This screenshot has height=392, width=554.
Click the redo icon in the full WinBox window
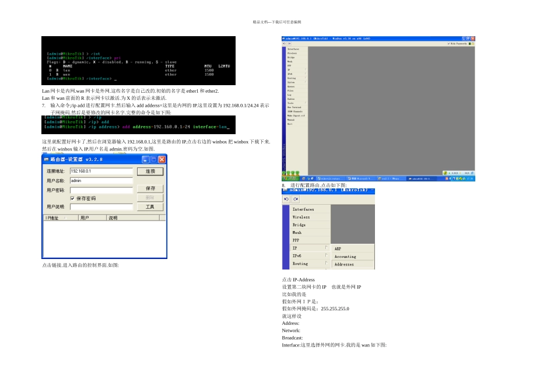tap(289, 44)
